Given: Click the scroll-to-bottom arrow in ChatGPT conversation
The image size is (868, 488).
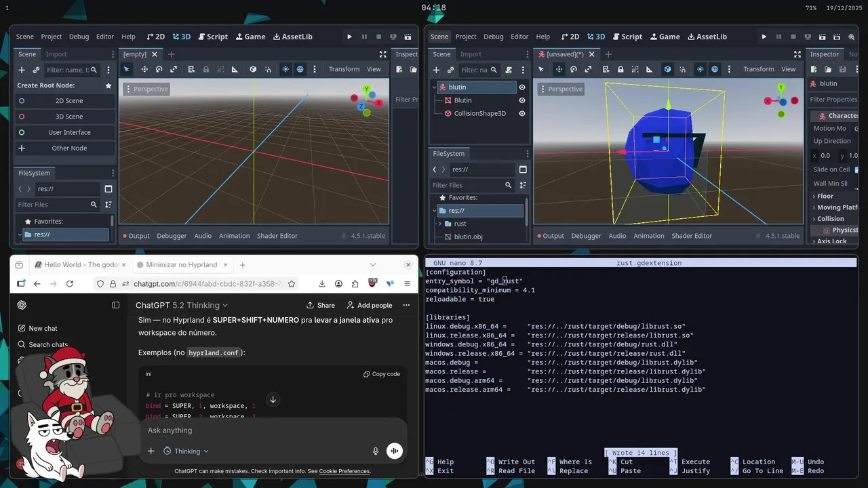Looking at the screenshot, I should coord(273,399).
